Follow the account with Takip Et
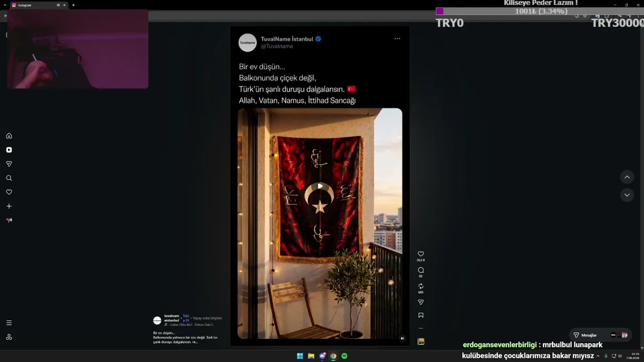 (x=186, y=318)
